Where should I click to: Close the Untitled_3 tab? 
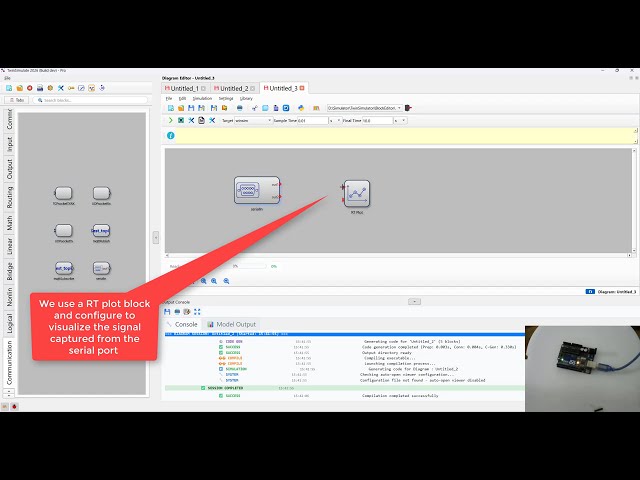coord(302,88)
